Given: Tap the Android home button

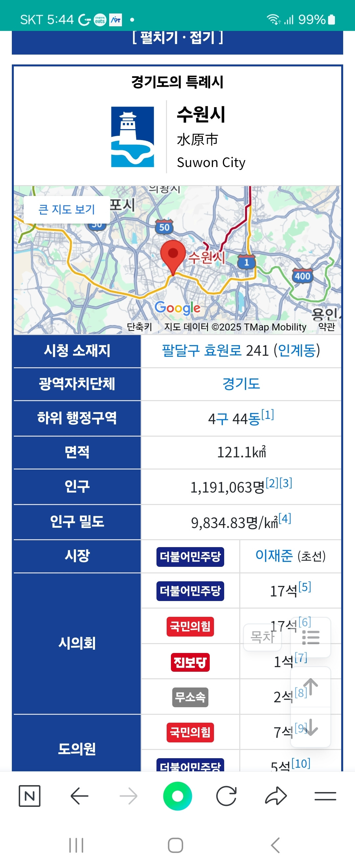Looking at the screenshot, I should pos(176,845).
